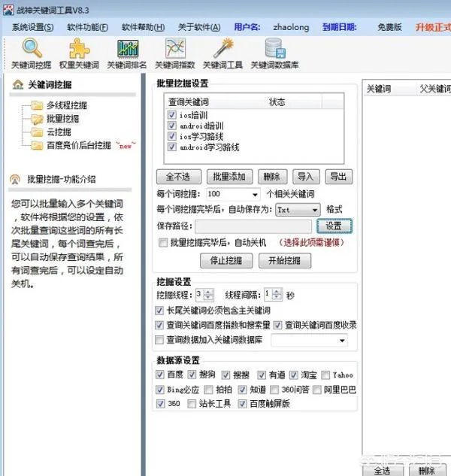This screenshot has height=476, width=451.
Task: Toggle the 百度触屏版 data source checkbox
Action: click(242, 404)
